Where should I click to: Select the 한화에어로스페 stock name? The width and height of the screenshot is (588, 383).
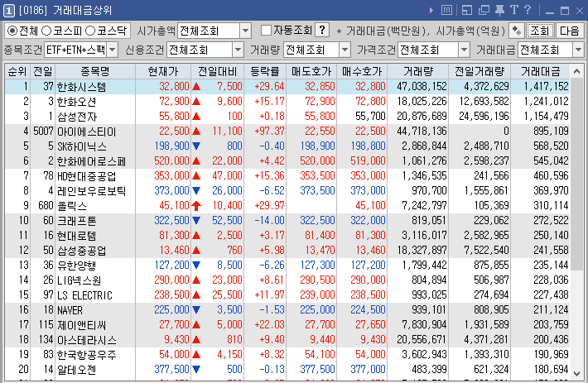91,161
